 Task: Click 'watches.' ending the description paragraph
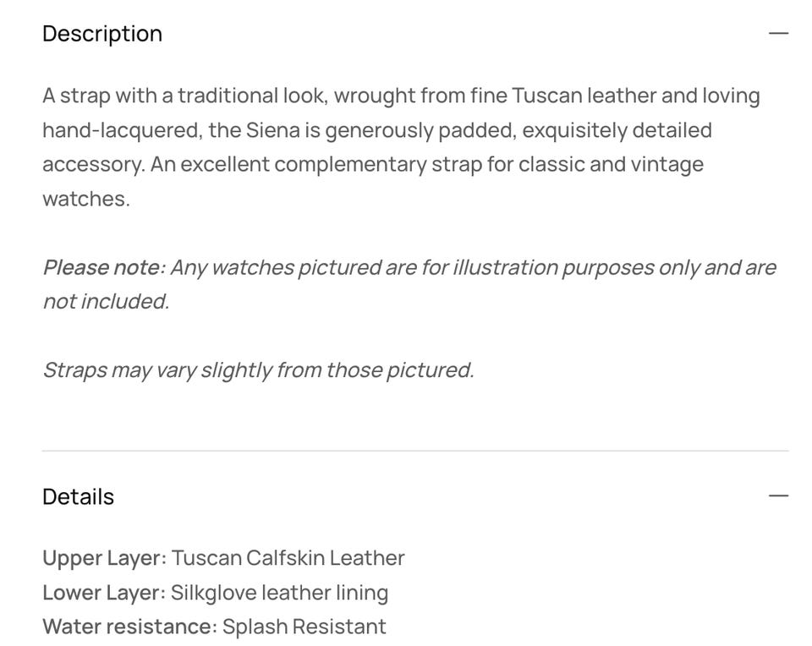tap(85, 200)
